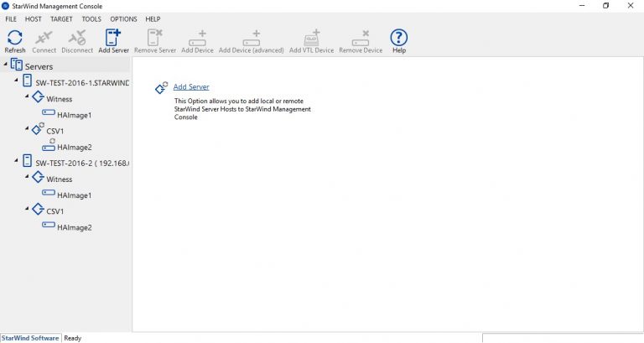The height and width of the screenshot is (343, 644).
Task: Collapse the SW-TEST-2016-1 server node arrow
Action: click(16, 82)
